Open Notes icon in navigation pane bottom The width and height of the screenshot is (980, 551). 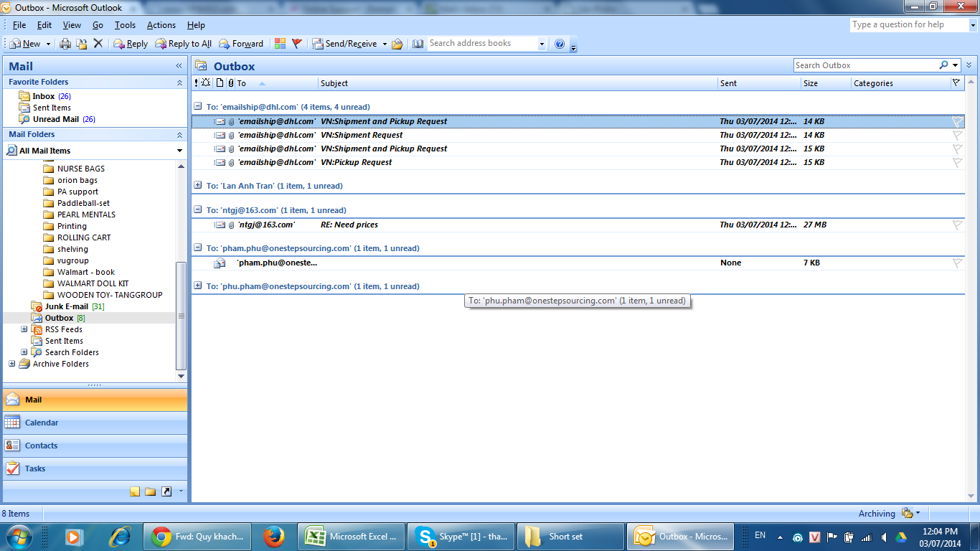point(135,491)
